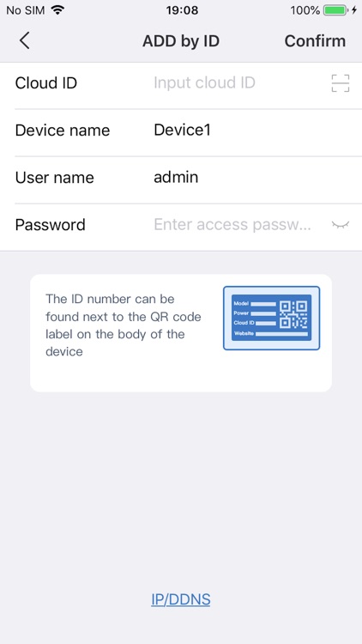
Task: Tap the 19:08 clock in status bar
Action: click(182, 10)
